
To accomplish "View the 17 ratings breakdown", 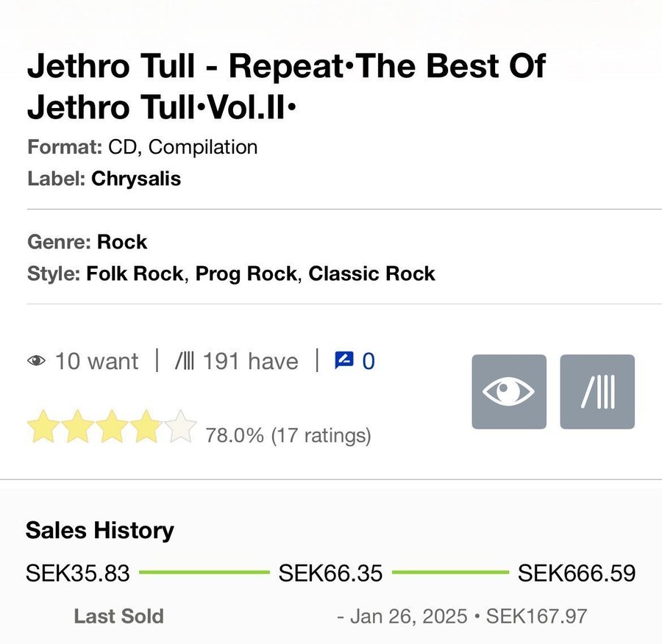I will pyautogui.click(x=321, y=435).
